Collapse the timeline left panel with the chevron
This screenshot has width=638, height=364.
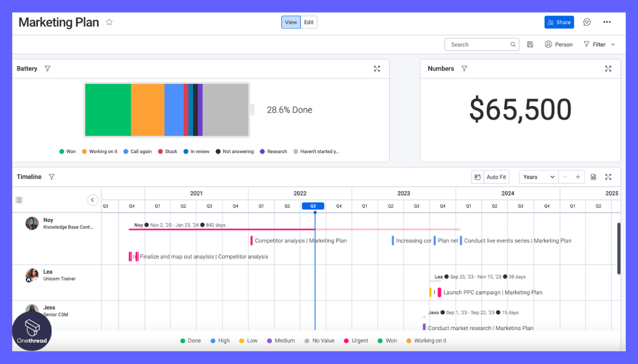tap(93, 200)
